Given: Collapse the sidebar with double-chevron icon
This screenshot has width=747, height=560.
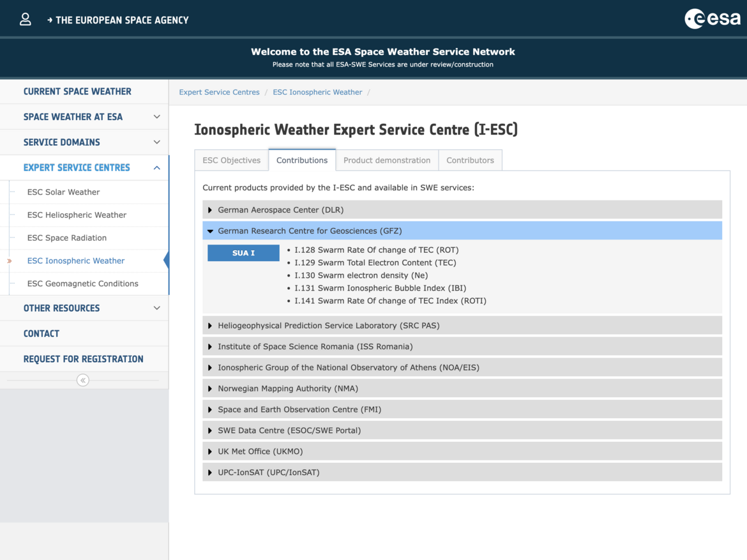Looking at the screenshot, I should (83, 381).
